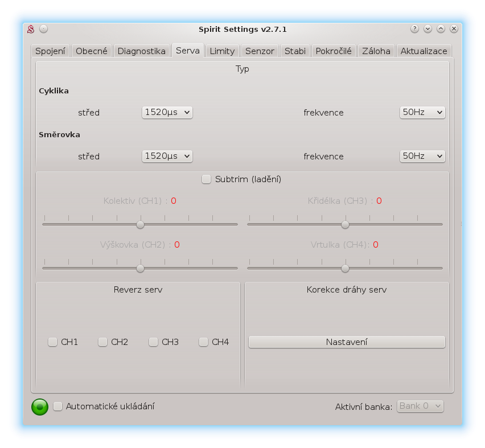Enable the Subtrim (ladění) checkbox
Viewport: 485px width, 448px height.
coord(207,179)
